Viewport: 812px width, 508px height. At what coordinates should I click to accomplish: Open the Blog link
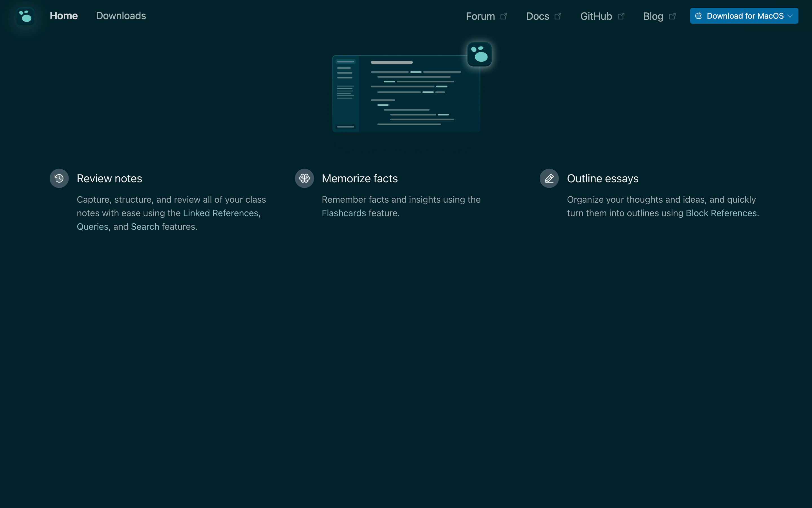[653, 16]
